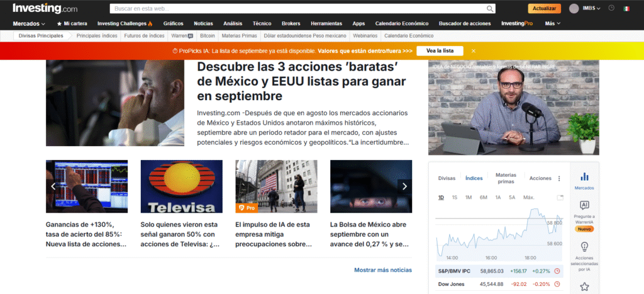Open the Televisa news thumbnail

pyautogui.click(x=181, y=186)
